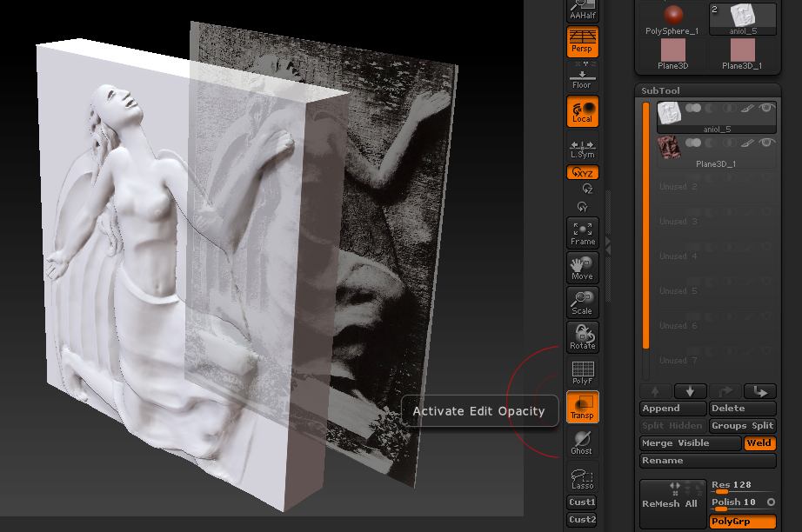Toggle Persp perspective view

tap(582, 42)
